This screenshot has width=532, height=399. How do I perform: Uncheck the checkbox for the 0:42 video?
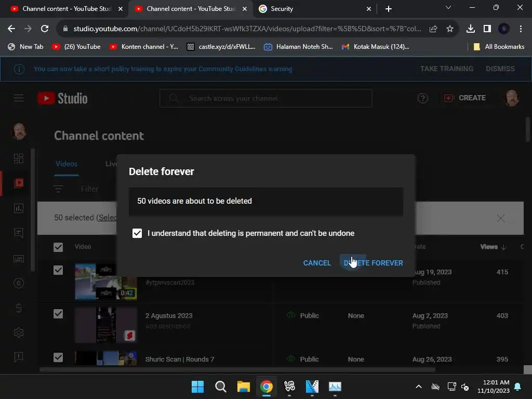pos(58,270)
